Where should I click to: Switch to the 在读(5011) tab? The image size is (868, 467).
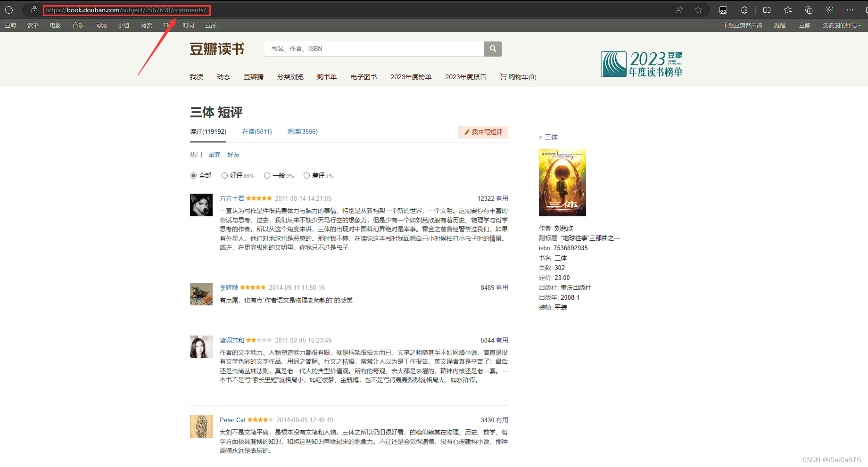257,132
